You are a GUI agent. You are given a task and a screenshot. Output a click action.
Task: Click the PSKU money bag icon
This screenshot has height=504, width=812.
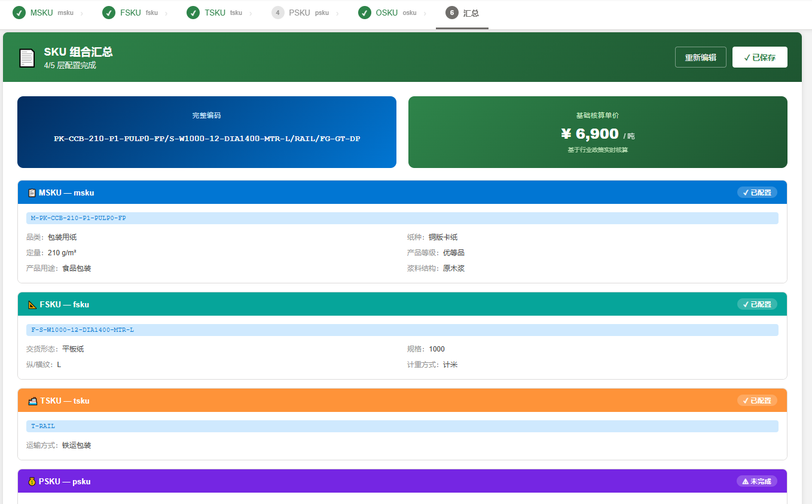click(x=32, y=481)
